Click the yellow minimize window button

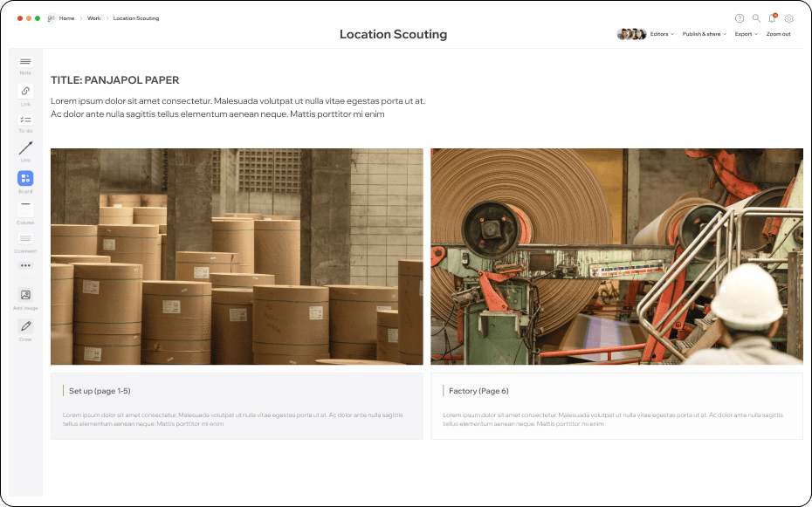pyautogui.click(x=29, y=18)
